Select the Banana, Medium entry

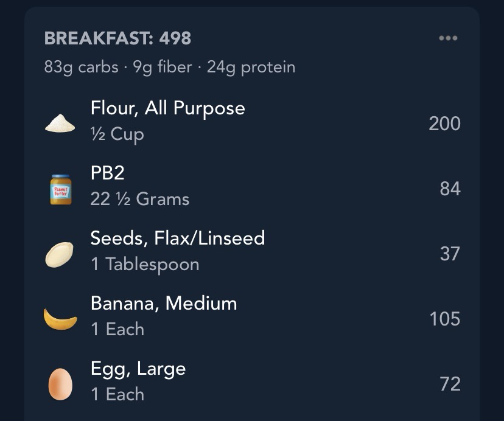pyautogui.click(x=163, y=303)
